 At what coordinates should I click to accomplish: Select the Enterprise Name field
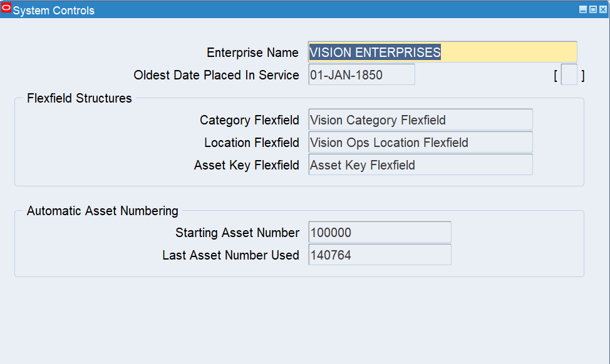click(442, 52)
